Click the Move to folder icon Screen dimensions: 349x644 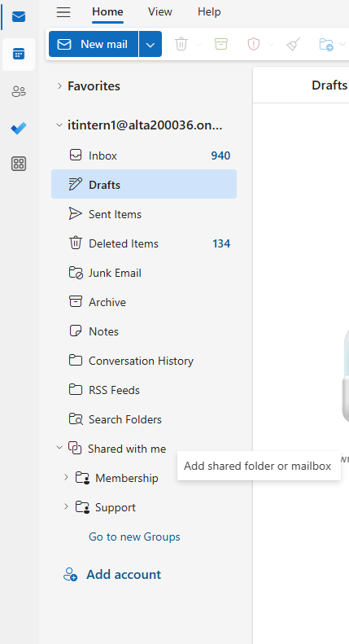click(x=326, y=44)
